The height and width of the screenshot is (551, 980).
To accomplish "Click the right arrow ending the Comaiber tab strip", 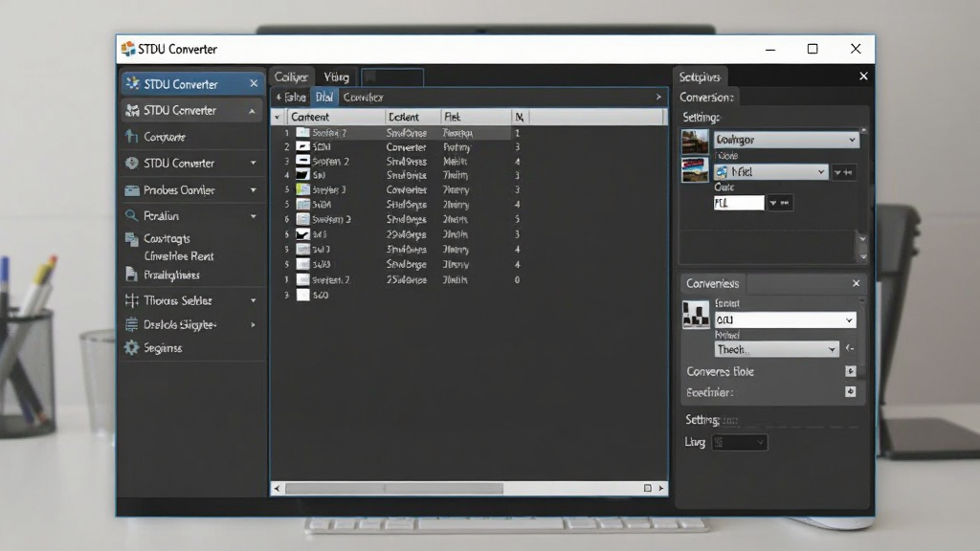I will [x=658, y=97].
